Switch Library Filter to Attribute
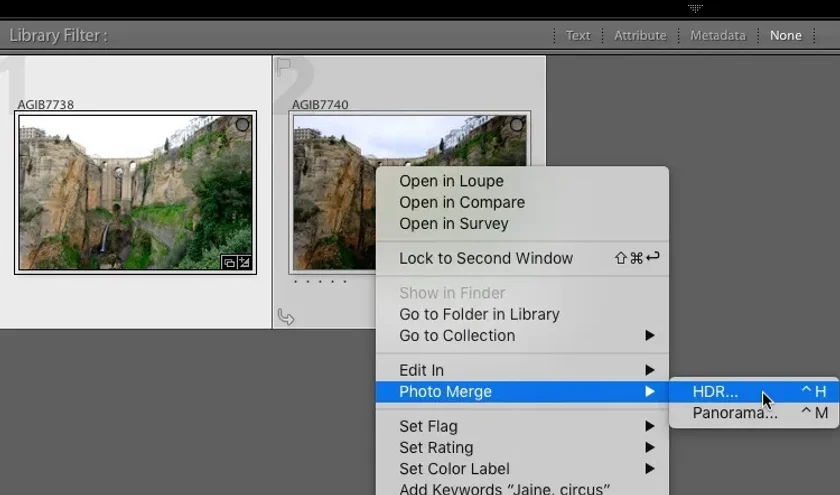The image size is (840, 495). (640, 35)
